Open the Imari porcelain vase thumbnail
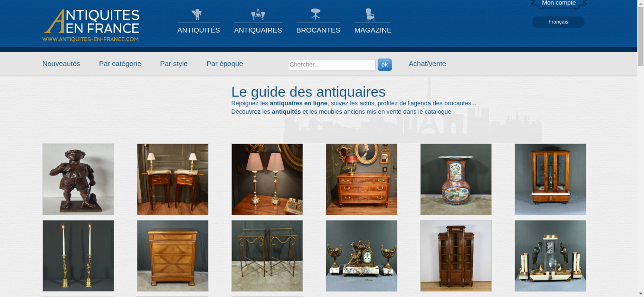644x297 pixels. (x=456, y=179)
